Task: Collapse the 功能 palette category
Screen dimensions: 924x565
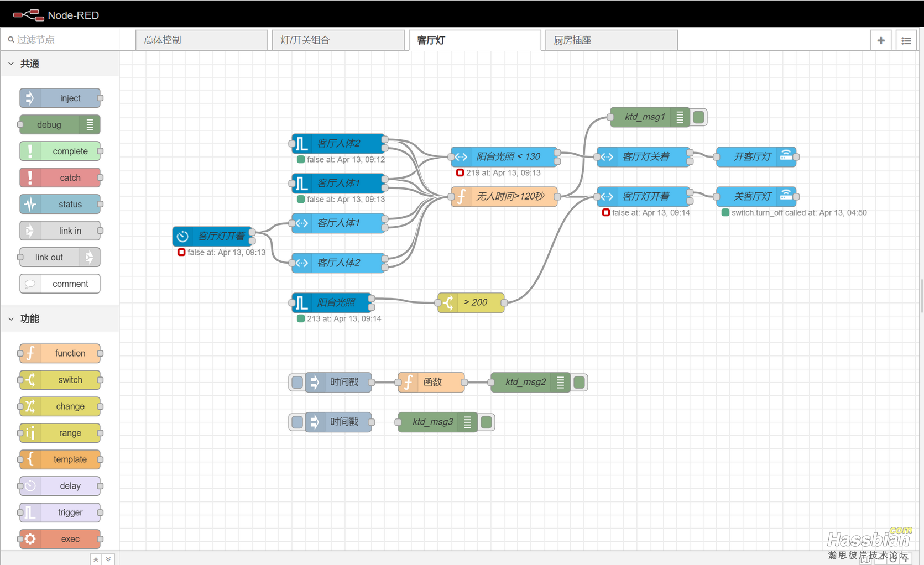Action: click(x=11, y=319)
